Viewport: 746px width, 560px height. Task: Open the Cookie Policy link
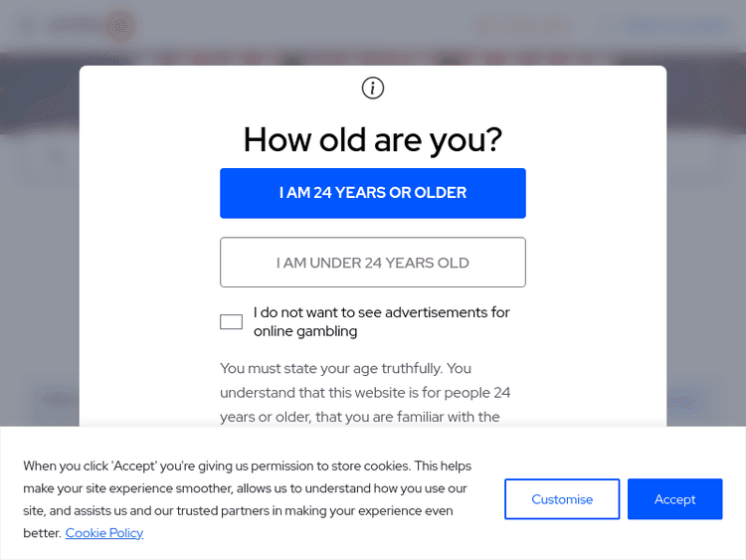point(104,533)
